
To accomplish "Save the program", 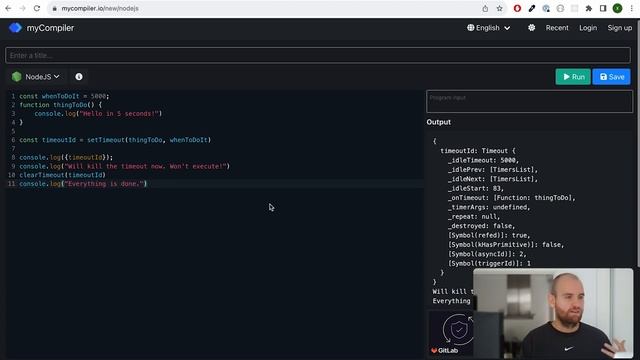I will click(x=611, y=77).
